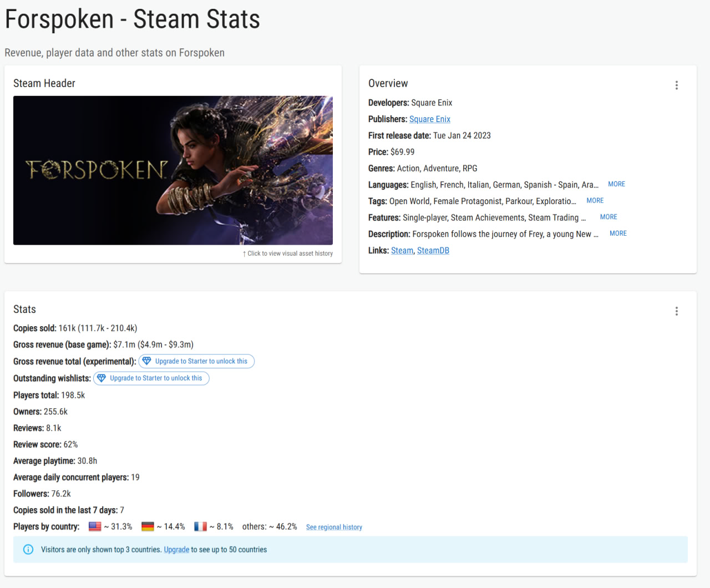Click See regional history link
Screen dimensions: 710x588
tap(334, 527)
